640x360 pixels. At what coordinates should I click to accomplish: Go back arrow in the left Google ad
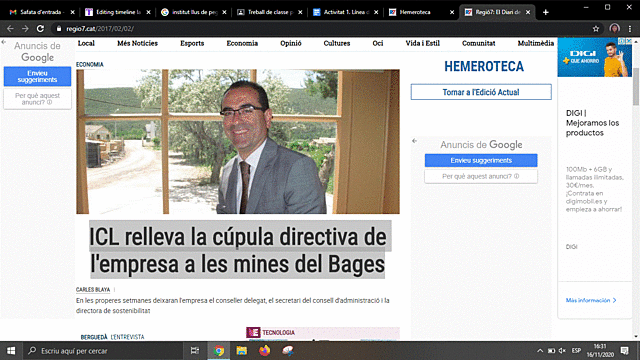(x=4, y=42)
